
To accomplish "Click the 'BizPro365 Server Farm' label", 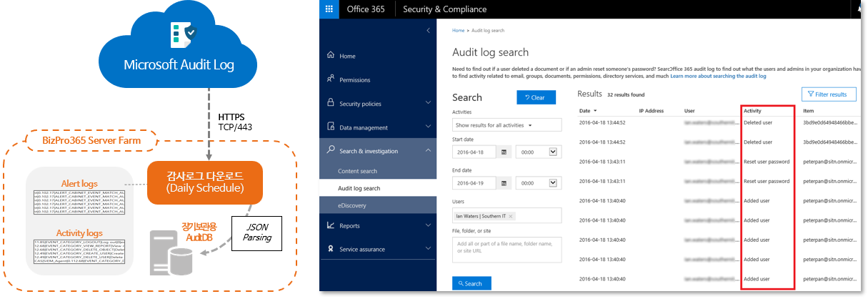I will pyautogui.click(x=91, y=140).
